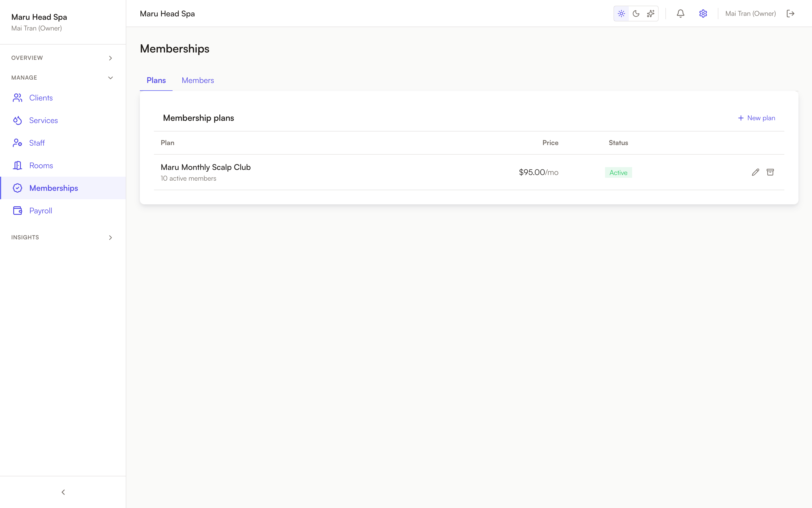Click INSIGHTS section label
Screen dimensions: 812x508
[25, 237]
